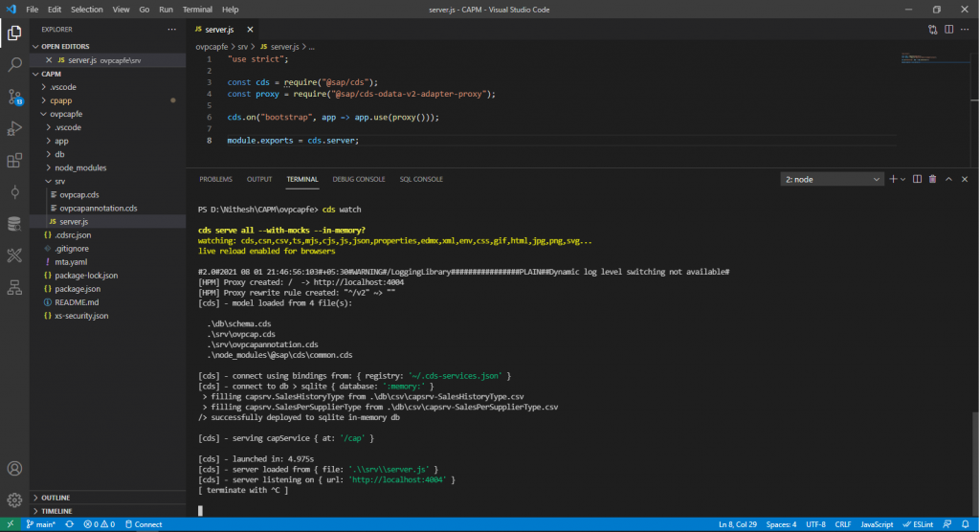Change CRLF end of line sequence
This screenshot has width=980, height=532.
(842, 524)
